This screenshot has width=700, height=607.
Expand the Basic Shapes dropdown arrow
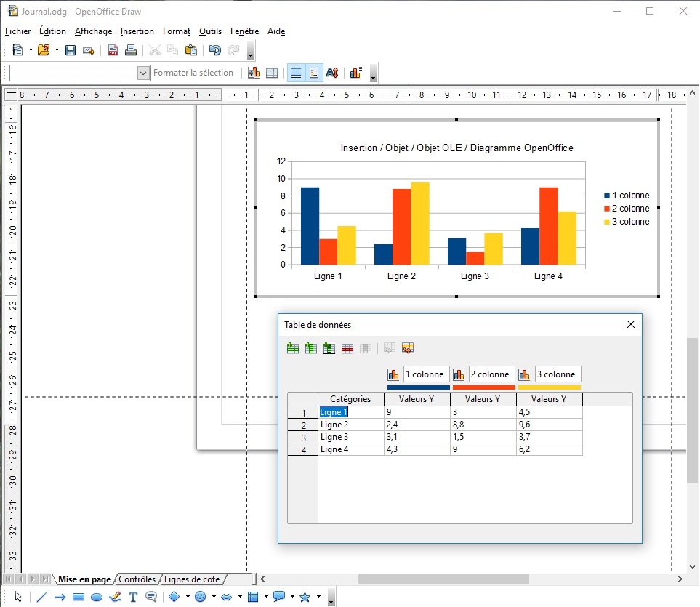coord(188,596)
